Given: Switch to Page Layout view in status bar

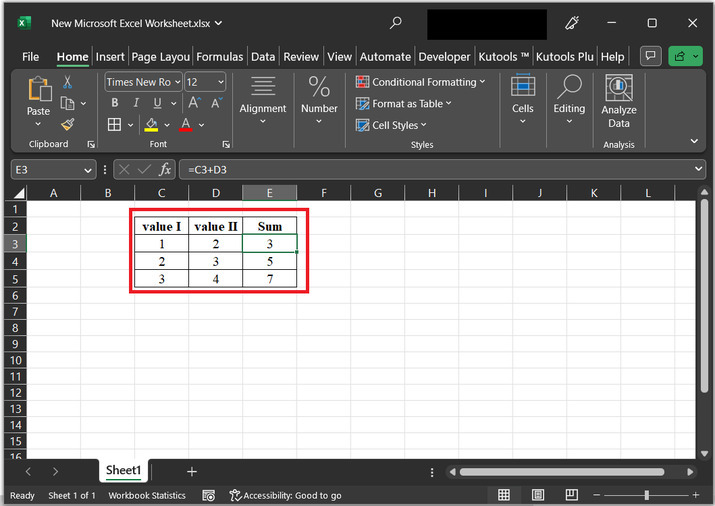Looking at the screenshot, I should [x=538, y=495].
